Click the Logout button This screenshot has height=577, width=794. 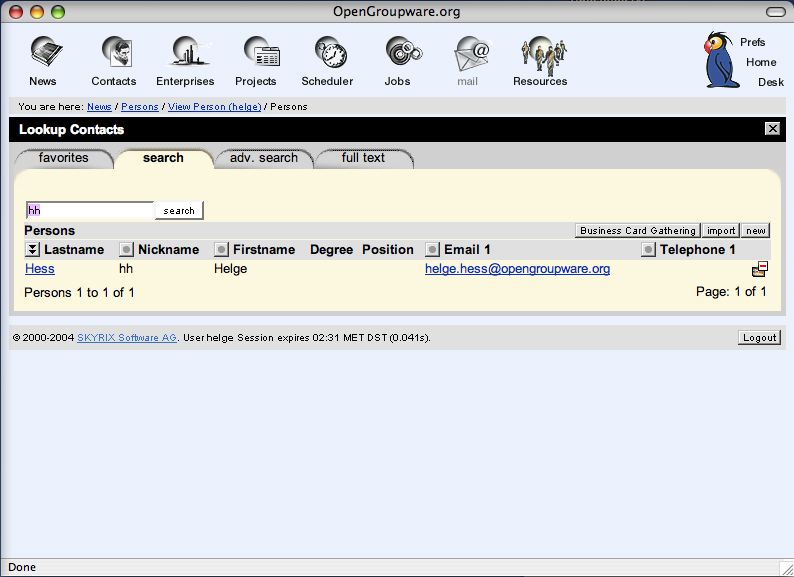[759, 338]
